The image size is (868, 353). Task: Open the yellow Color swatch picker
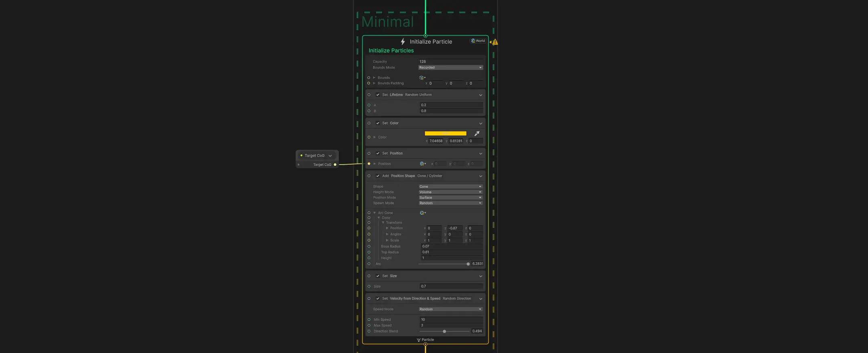[445, 134]
